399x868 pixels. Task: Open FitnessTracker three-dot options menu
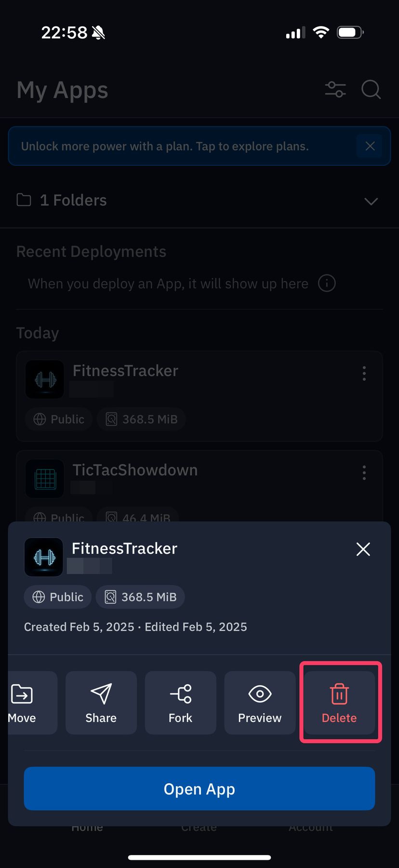click(x=364, y=373)
